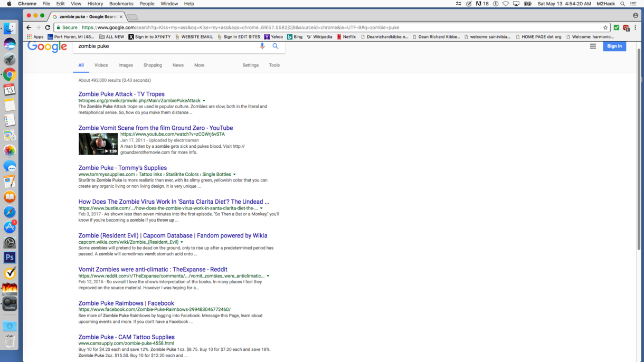Switch to the News results tab

(178, 65)
